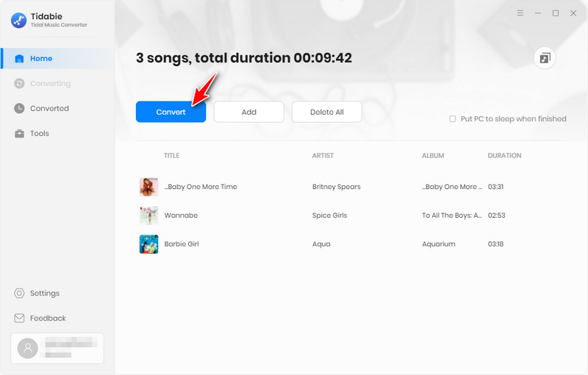This screenshot has width=588, height=375.
Task: Open the Tools tab label
Action: coord(40,134)
